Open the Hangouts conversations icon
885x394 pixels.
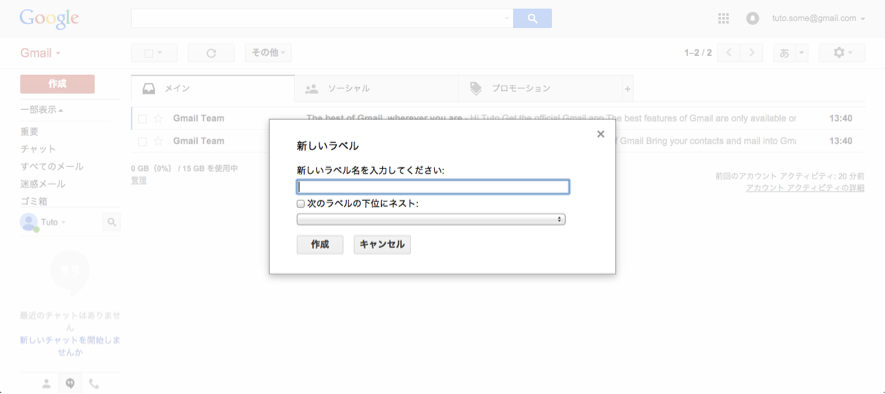pos(70,384)
